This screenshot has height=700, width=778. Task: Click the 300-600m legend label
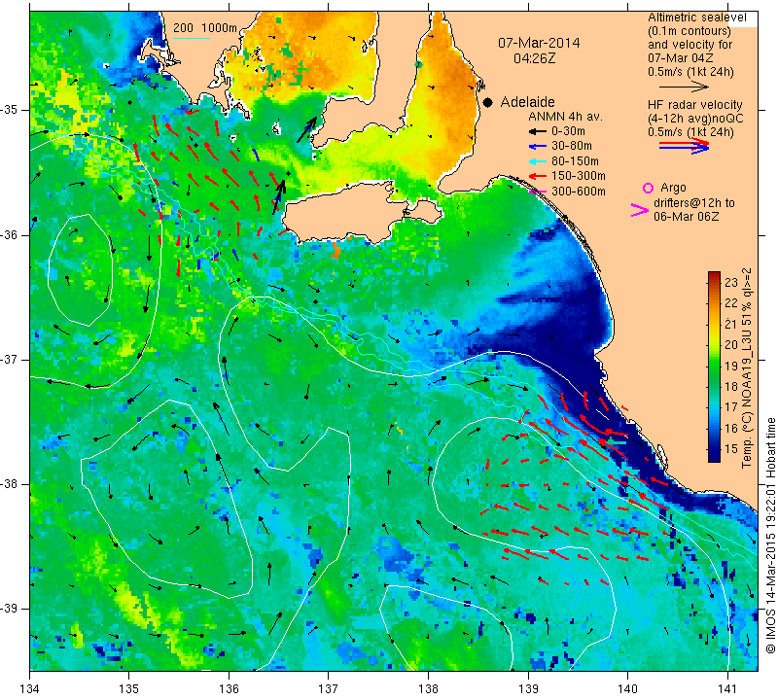[x=579, y=192]
